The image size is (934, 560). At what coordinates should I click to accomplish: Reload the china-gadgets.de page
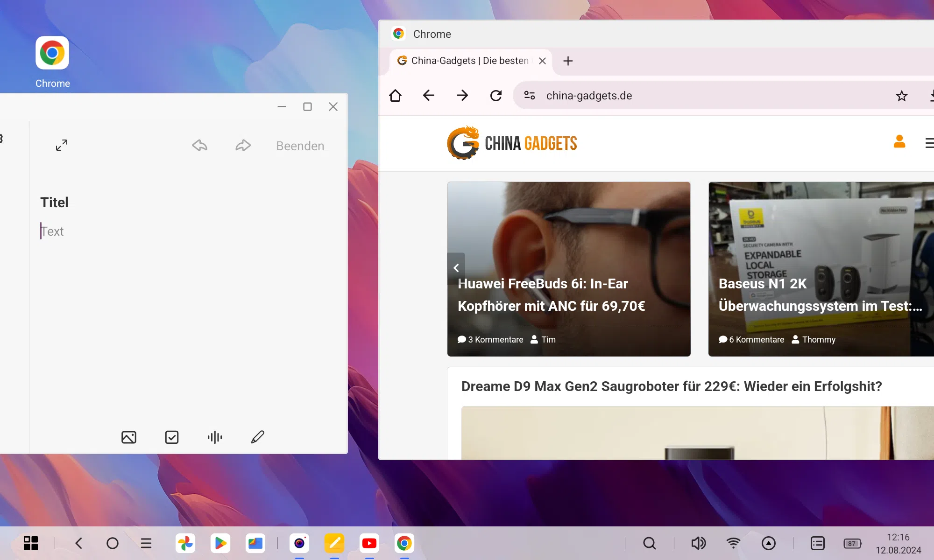[x=496, y=96]
